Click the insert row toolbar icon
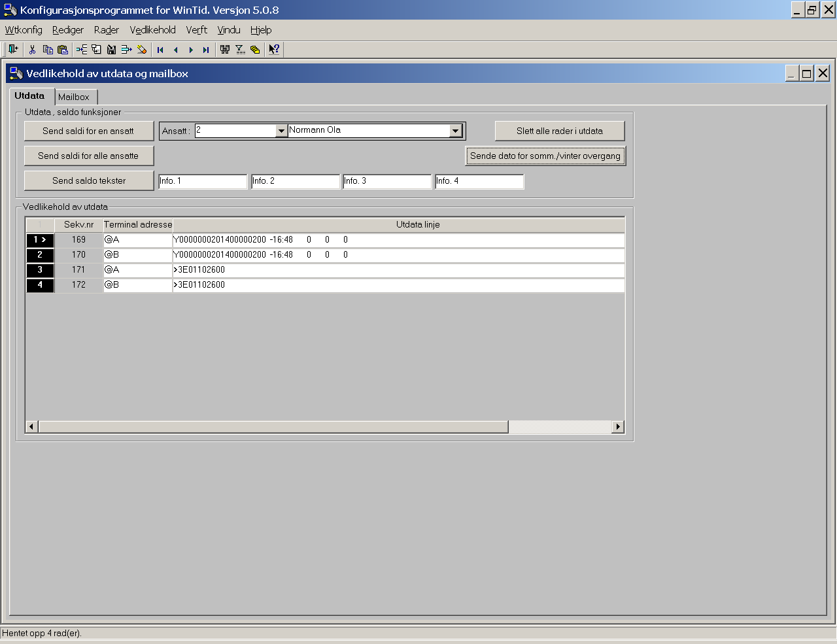This screenshot has width=837, height=644. coord(82,50)
